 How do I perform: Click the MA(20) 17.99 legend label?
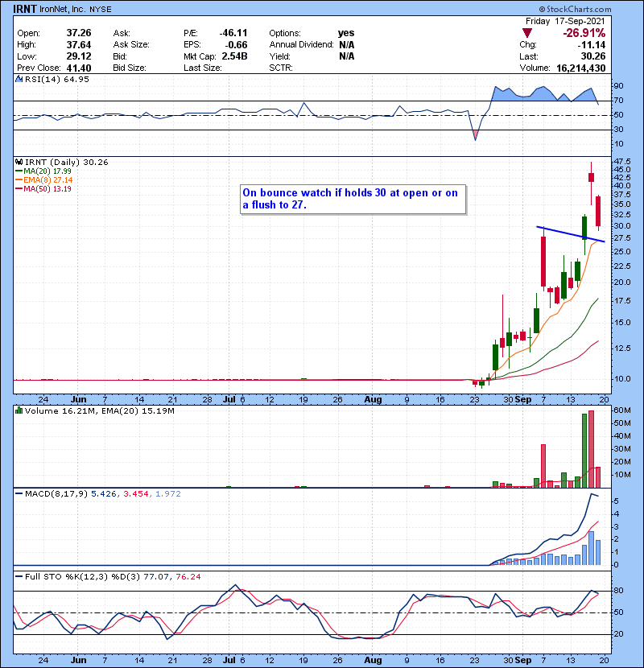tap(47, 171)
